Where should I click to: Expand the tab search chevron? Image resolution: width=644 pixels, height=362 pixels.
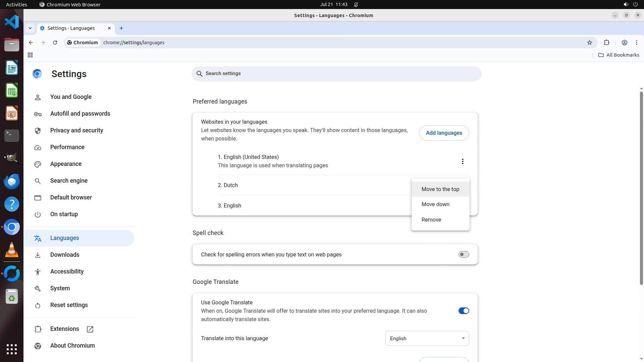click(30, 28)
